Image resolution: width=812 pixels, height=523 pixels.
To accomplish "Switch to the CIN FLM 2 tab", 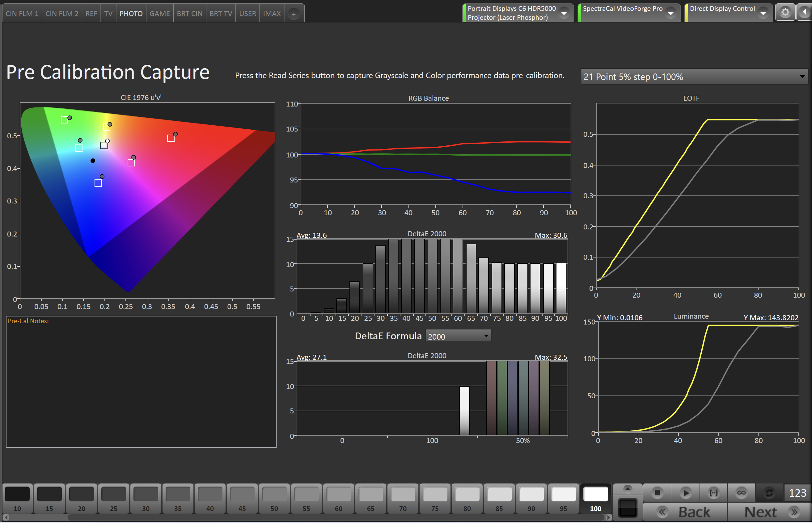I will point(62,14).
